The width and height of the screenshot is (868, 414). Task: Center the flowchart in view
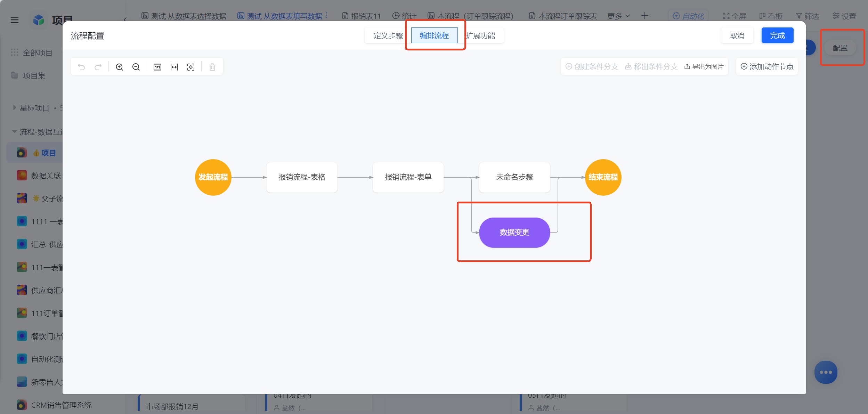(x=191, y=67)
